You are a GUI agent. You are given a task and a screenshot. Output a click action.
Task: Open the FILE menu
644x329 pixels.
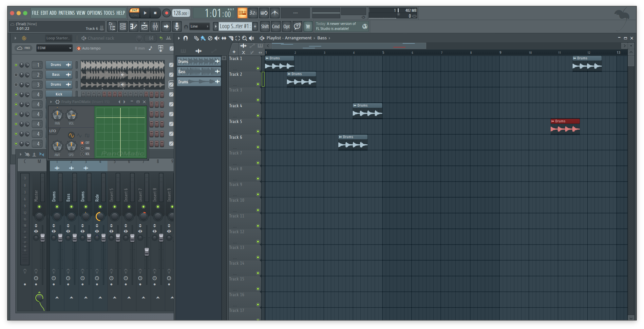[x=35, y=13]
